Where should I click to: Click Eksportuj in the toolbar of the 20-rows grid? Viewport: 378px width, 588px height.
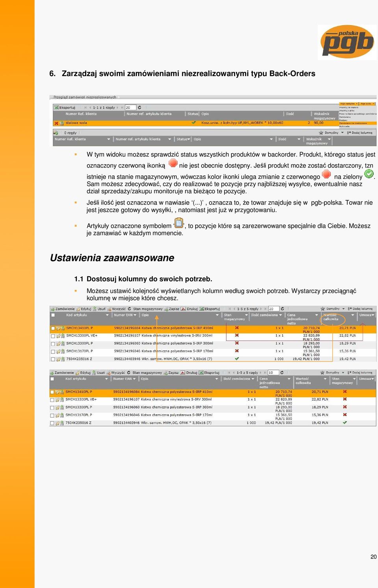pos(209,309)
